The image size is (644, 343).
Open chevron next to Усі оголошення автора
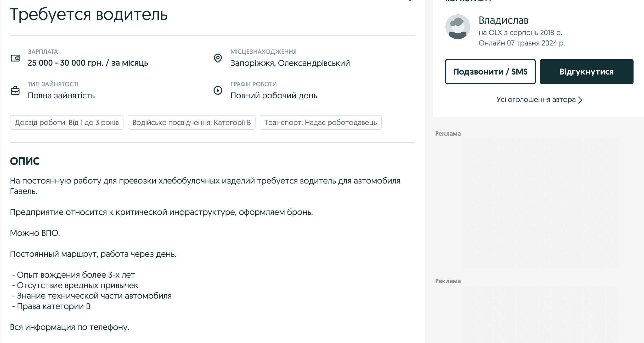580,100
